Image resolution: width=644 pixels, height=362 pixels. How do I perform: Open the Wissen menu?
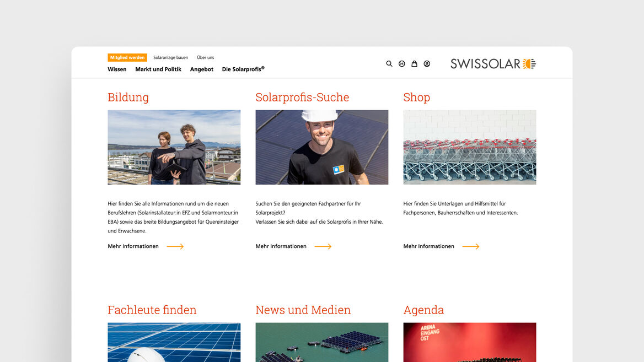click(x=117, y=69)
